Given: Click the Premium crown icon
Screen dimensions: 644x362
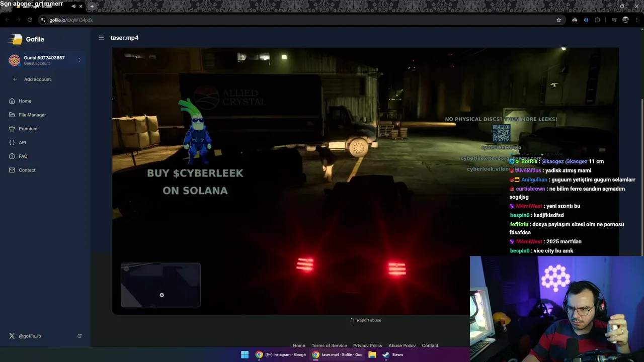Looking at the screenshot, I should click(x=12, y=129).
